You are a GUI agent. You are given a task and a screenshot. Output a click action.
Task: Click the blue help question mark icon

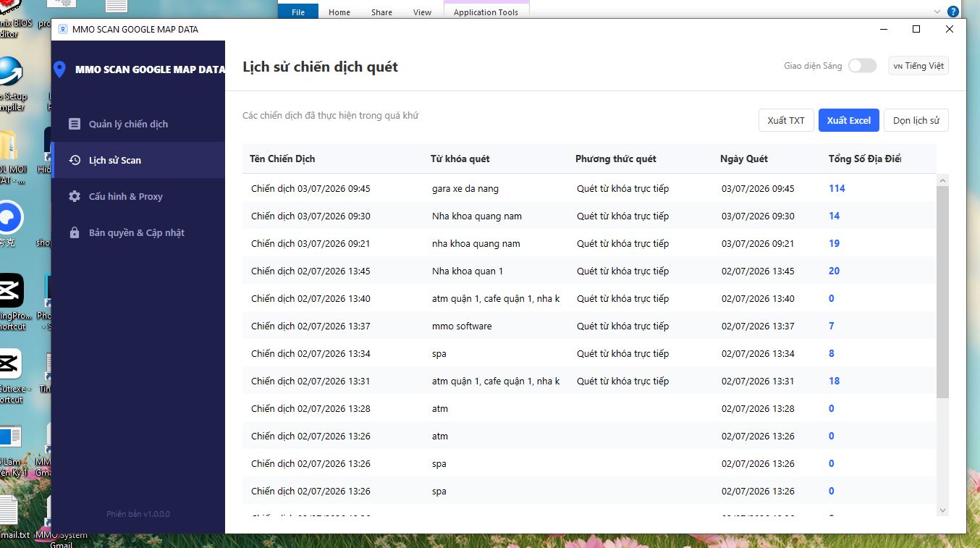(954, 12)
